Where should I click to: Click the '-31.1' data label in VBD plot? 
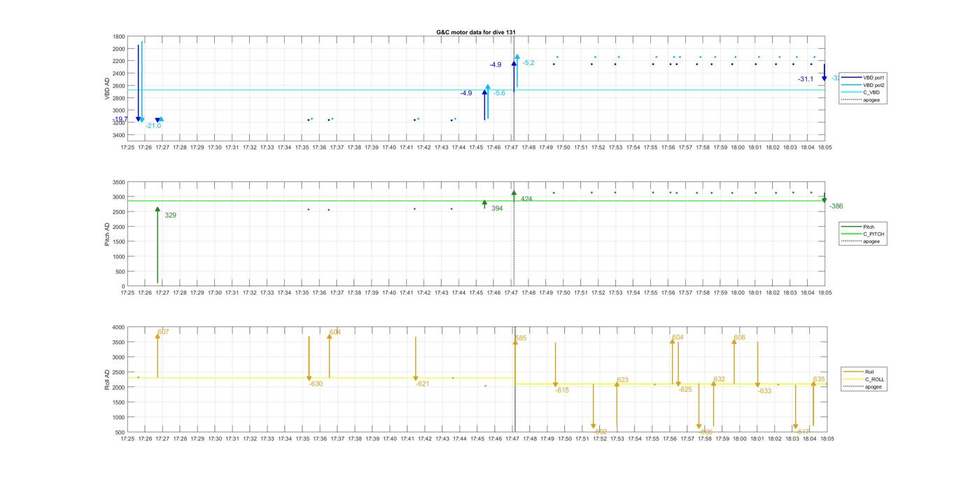pos(806,79)
